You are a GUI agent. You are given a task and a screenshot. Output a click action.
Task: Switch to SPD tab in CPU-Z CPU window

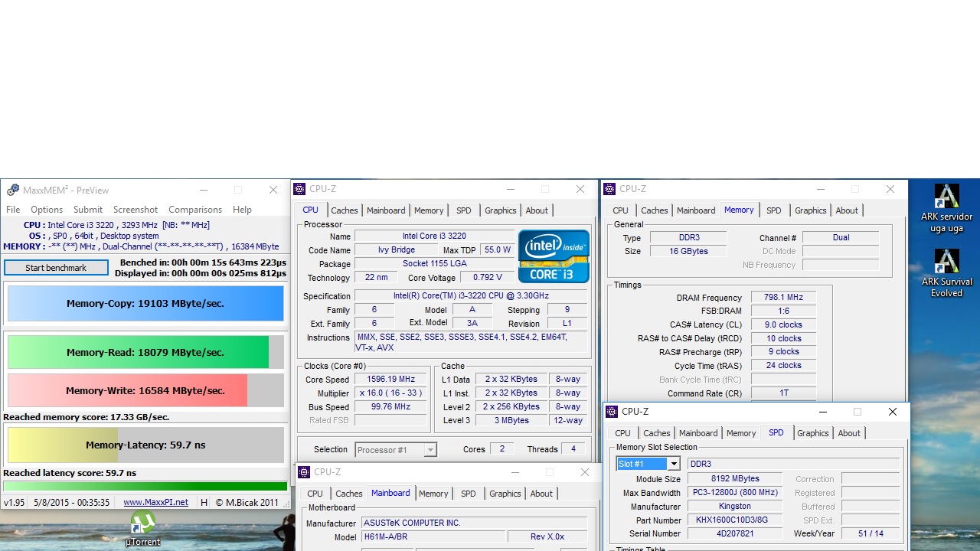tap(464, 210)
